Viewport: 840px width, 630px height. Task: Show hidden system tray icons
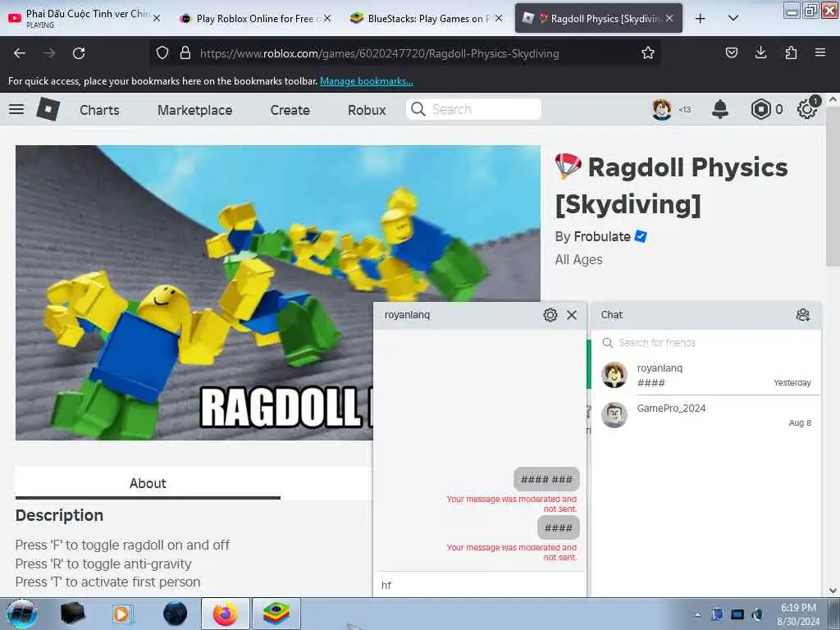coord(697,614)
